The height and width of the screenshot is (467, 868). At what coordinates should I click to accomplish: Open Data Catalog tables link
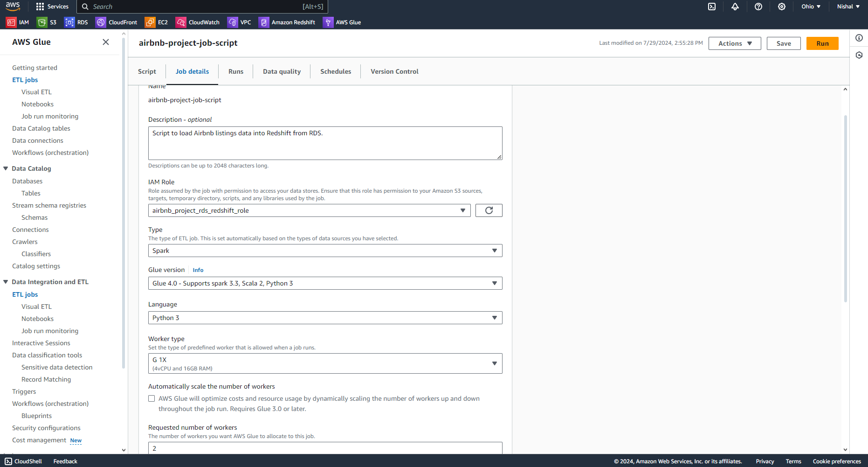coord(41,128)
